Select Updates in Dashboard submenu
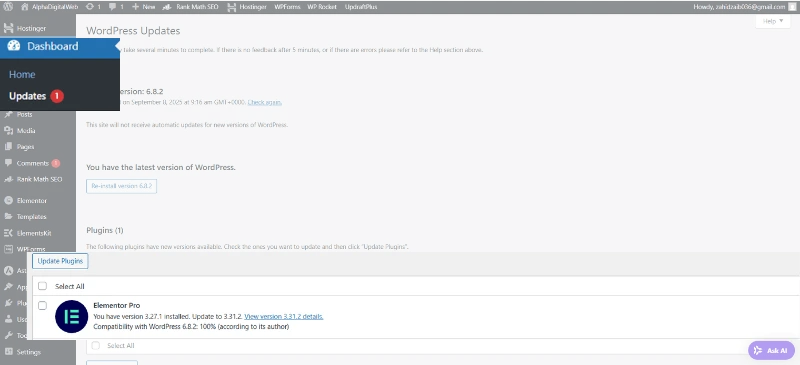Image resolution: width=800 pixels, height=365 pixels. (x=28, y=96)
